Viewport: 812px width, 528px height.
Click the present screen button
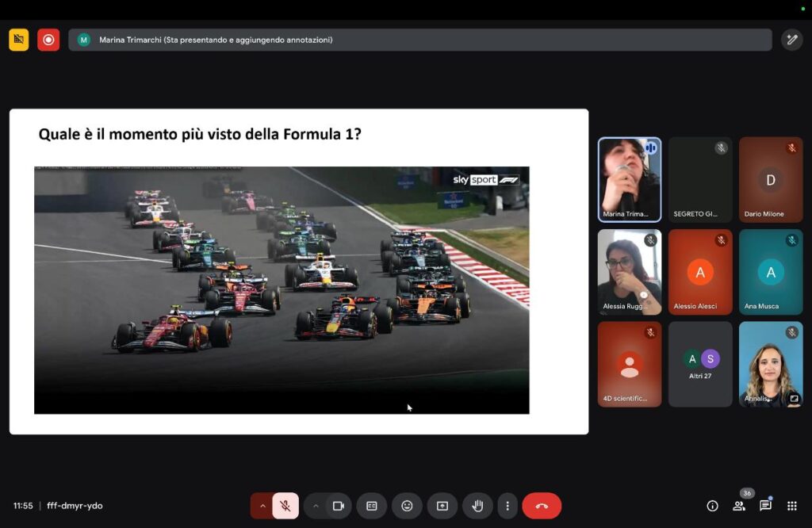tap(442, 506)
